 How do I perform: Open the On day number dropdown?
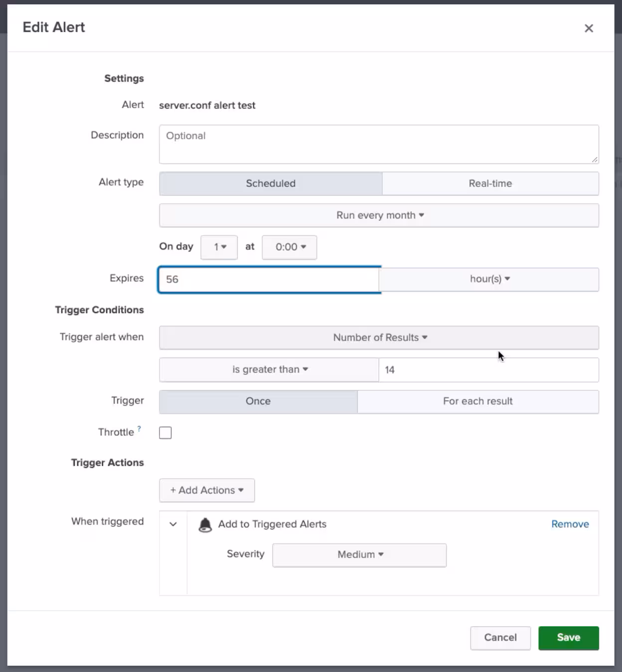coord(219,247)
